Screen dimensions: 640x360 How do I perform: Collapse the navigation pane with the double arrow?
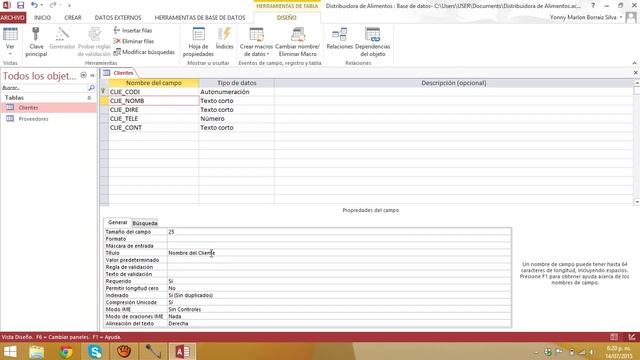coord(92,76)
